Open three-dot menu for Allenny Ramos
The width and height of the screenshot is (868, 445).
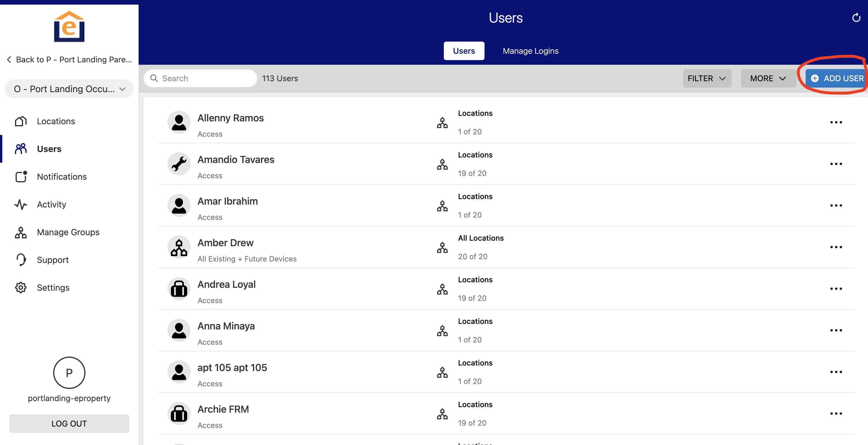[836, 123]
